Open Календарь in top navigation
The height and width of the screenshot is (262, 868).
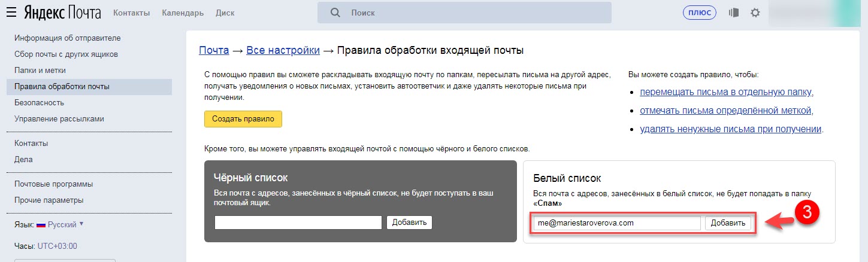pyautogui.click(x=183, y=13)
